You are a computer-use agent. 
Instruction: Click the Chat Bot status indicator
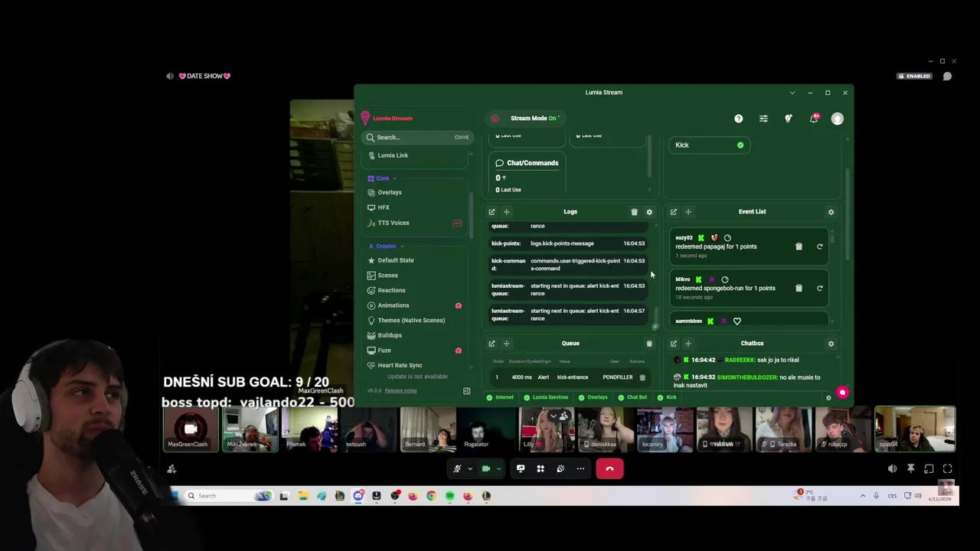coord(634,397)
